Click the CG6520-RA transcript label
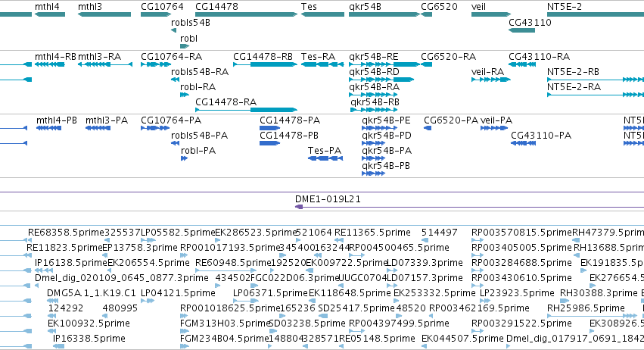The height and width of the screenshot is (350, 644). click(448, 56)
